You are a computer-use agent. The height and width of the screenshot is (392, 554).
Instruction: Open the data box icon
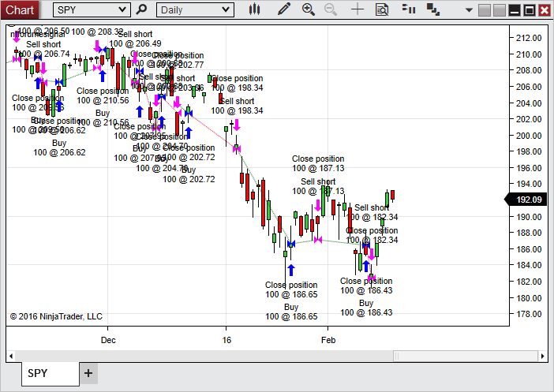[x=382, y=9]
